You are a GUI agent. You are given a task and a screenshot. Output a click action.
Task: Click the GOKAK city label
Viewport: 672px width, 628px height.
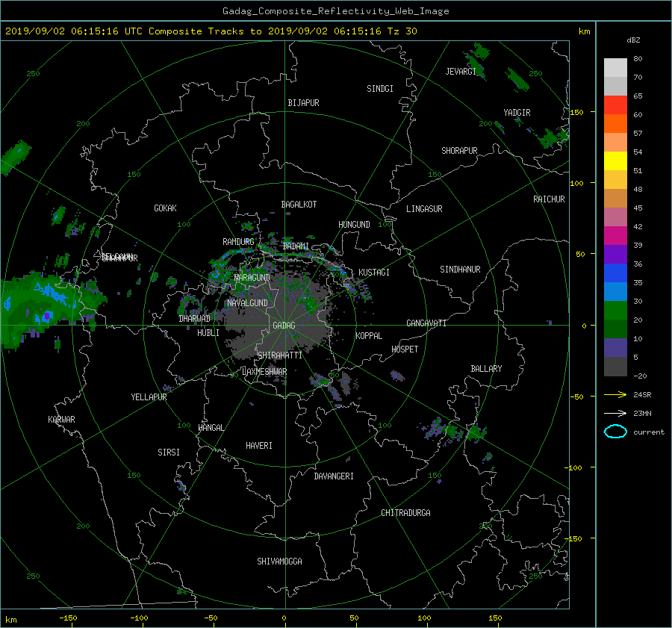[165, 208]
